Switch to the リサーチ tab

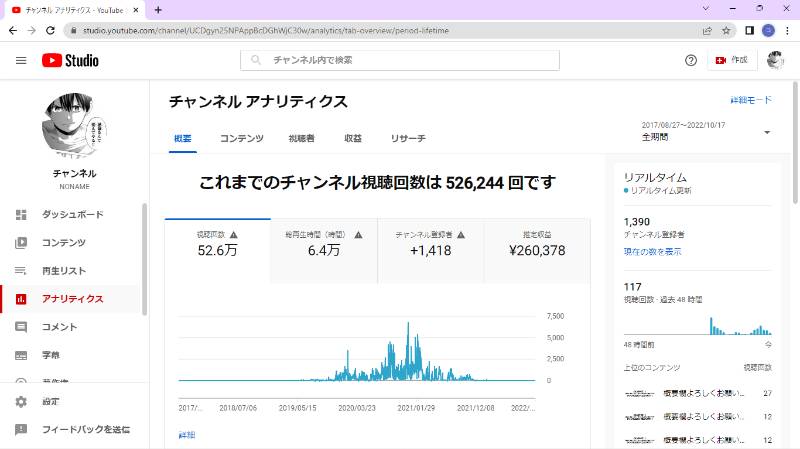click(408, 138)
